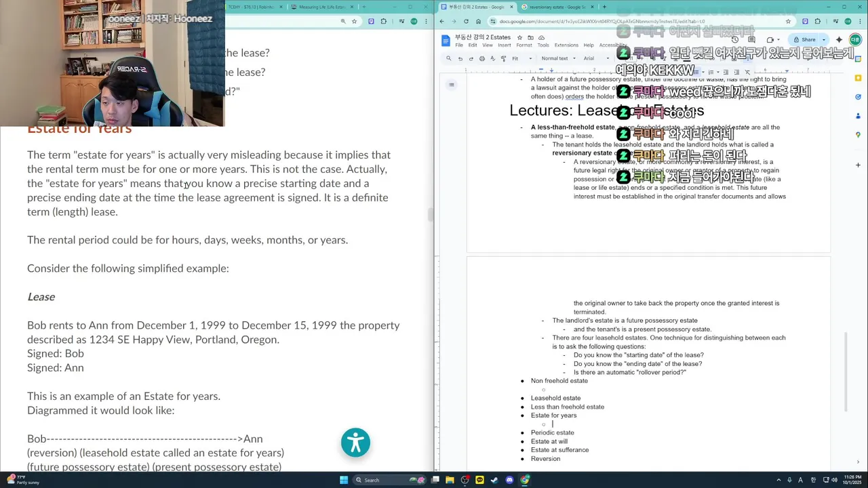Open Extensions puzzle icon in left browser
Viewport: 868px width, 488px height.
[x=384, y=21]
